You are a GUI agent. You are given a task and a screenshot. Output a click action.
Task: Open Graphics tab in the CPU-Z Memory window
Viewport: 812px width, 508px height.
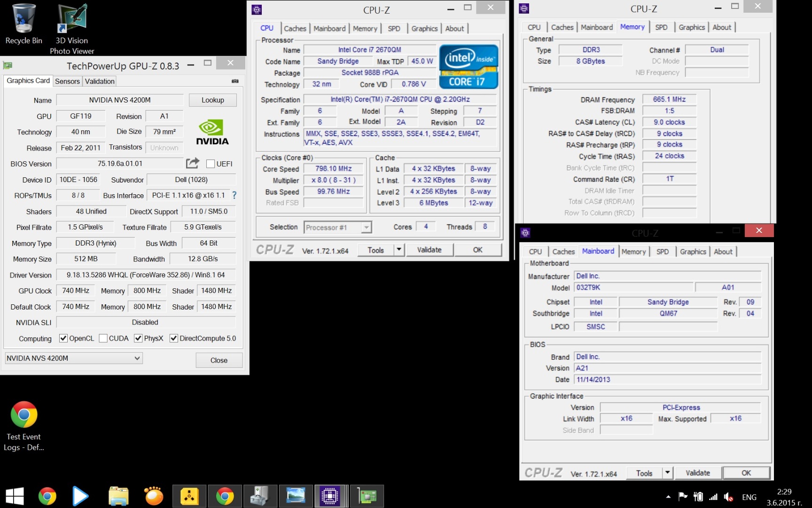click(692, 27)
